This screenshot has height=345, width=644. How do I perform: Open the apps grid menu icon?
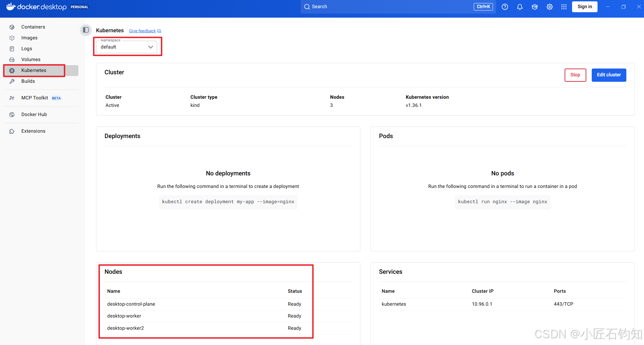tap(564, 7)
